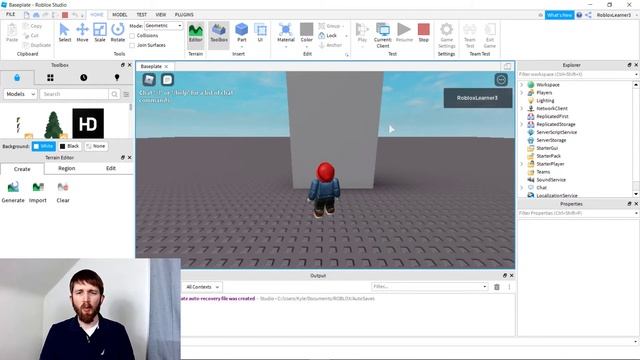Viewport: 640px width, 360px height.
Task: Expand the Workspace tree node
Action: [522, 85]
